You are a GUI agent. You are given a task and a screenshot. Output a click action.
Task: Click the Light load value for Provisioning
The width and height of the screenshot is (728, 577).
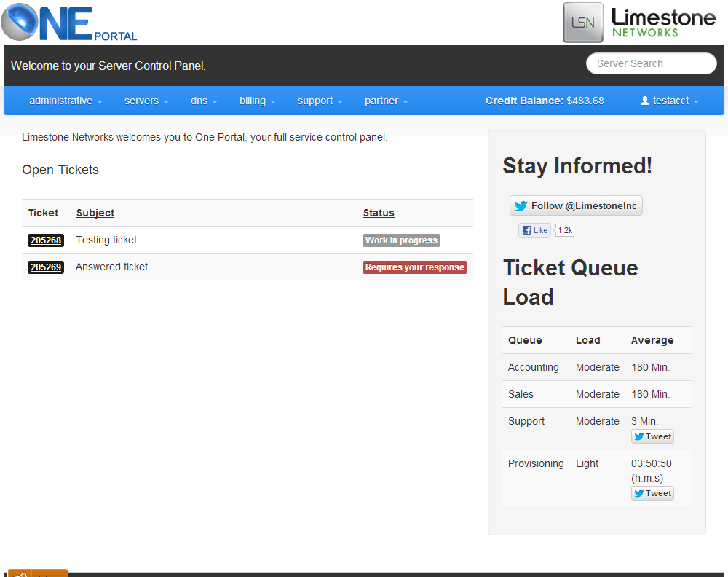[587, 463]
